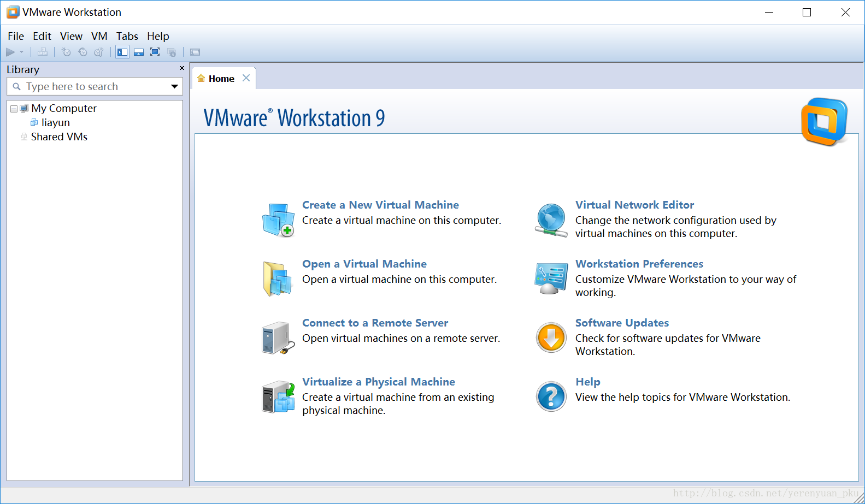
Task: Close the Library panel
Action: (x=182, y=68)
